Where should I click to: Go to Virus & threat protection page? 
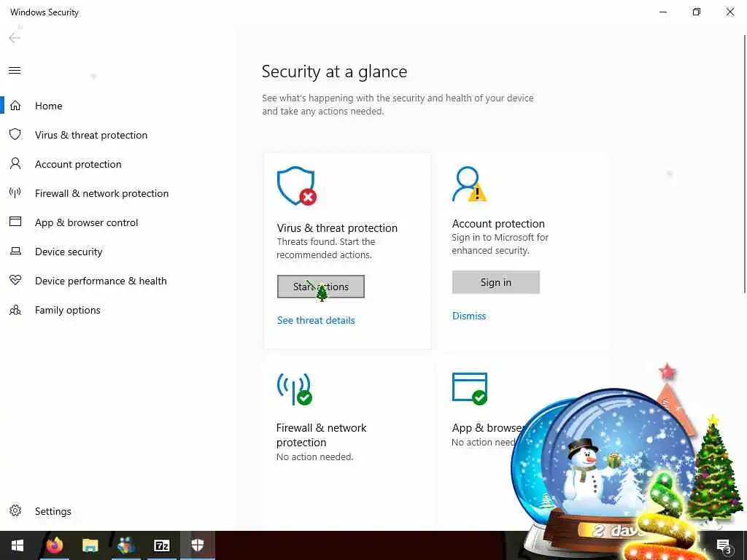tap(90, 135)
